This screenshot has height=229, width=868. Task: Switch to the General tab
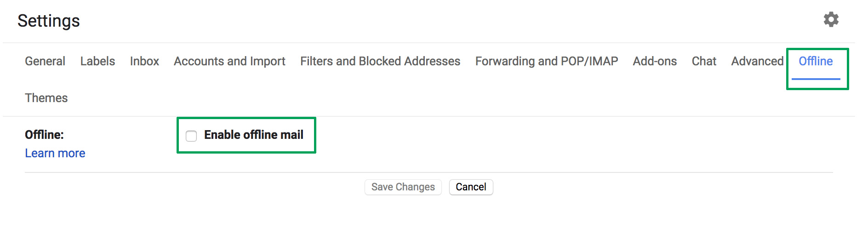[x=45, y=61]
